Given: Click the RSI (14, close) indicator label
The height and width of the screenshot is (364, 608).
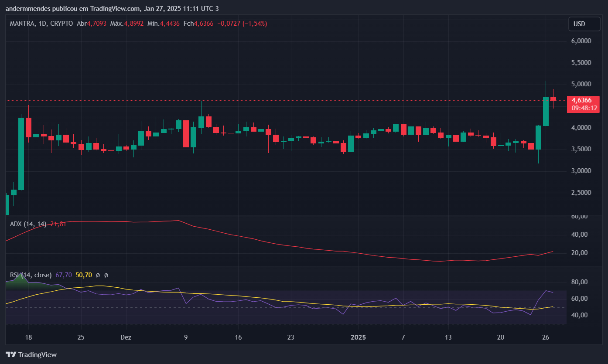Looking at the screenshot, I should coord(31,275).
